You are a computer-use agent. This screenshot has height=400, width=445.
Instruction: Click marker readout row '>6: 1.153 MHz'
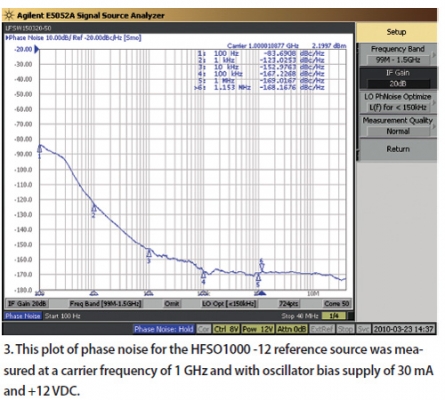(x=259, y=88)
